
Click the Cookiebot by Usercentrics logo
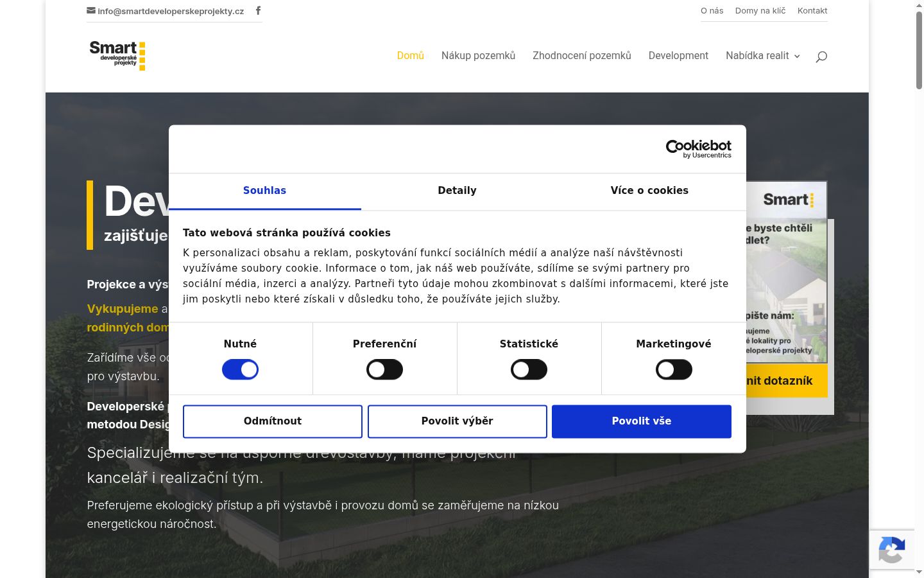pos(699,149)
